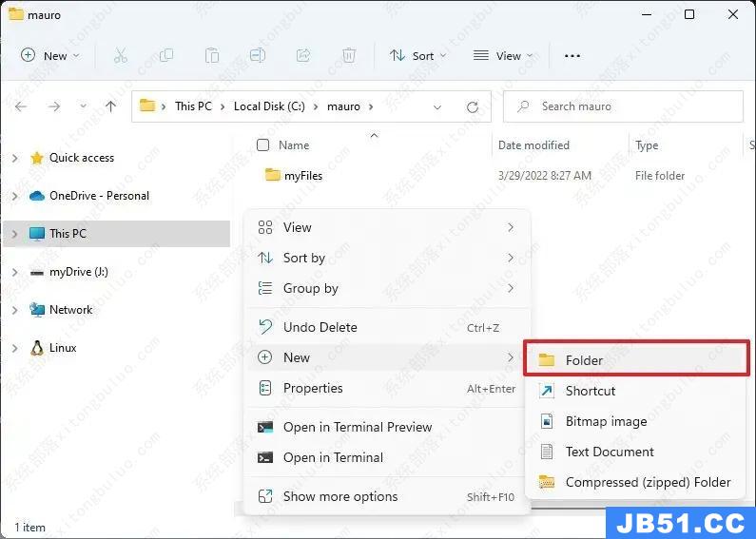
Task: Select Undo Delete in context menu
Action: 320,327
